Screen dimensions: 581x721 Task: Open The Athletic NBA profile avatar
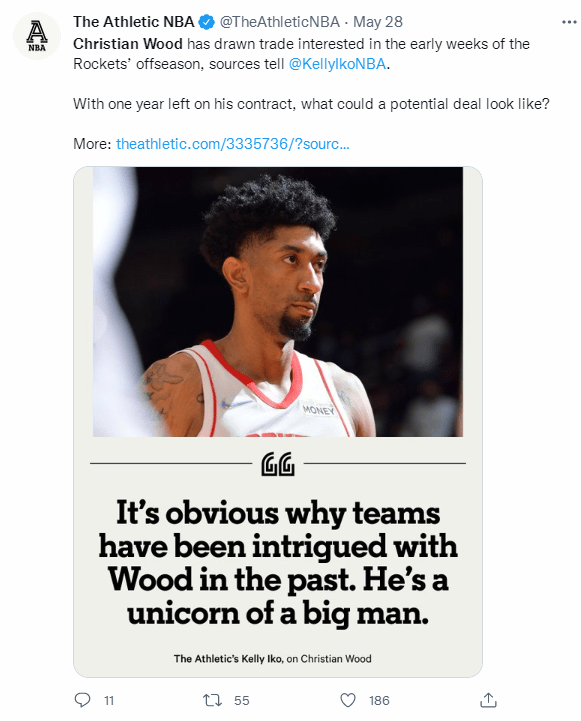click(37, 36)
